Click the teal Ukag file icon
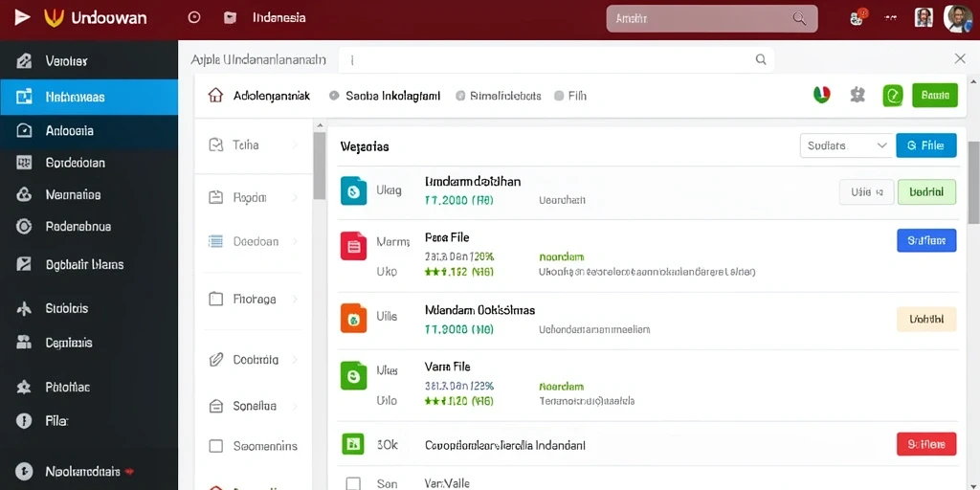 tap(354, 190)
